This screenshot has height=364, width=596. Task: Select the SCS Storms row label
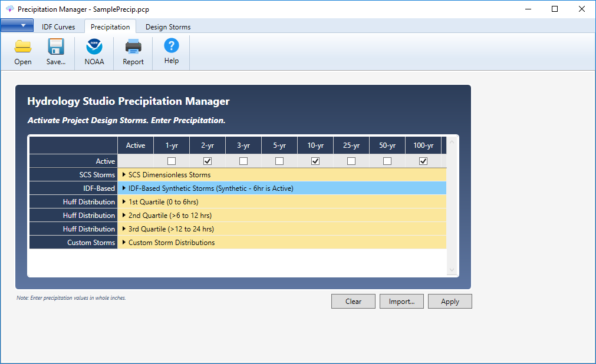[73, 175]
